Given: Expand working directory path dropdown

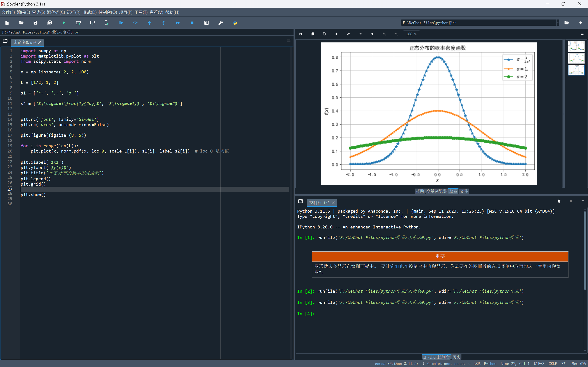Looking at the screenshot, I should coord(558,23).
